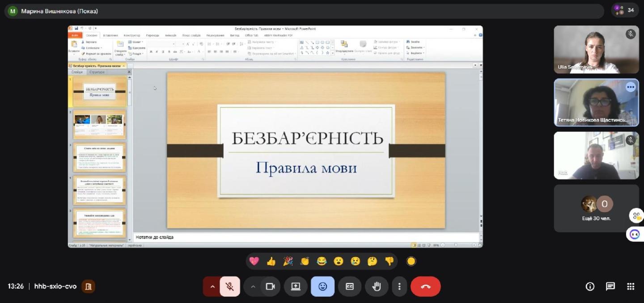Turn on captions
The height and width of the screenshot is (303, 644).
pyautogui.click(x=350, y=286)
